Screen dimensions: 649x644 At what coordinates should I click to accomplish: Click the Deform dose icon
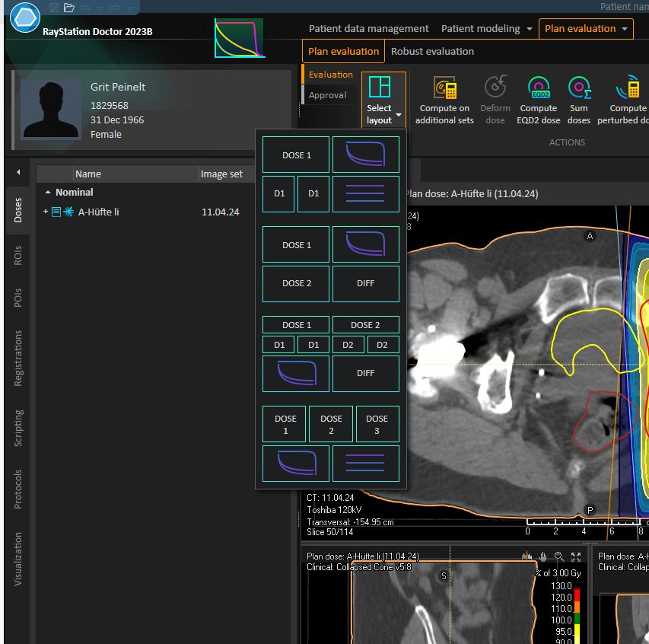pyautogui.click(x=495, y=87)
